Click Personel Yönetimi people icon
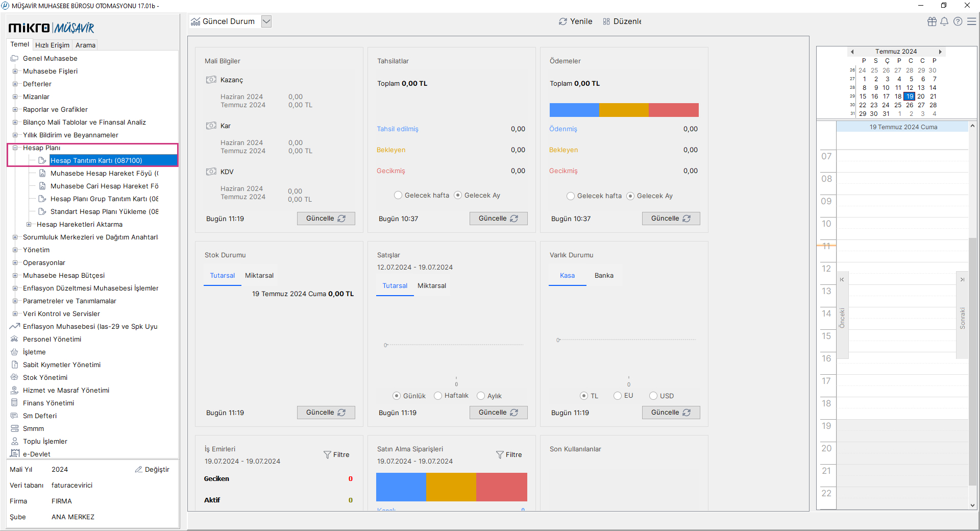Screen dimensions: 980x531 coord(14,339)
